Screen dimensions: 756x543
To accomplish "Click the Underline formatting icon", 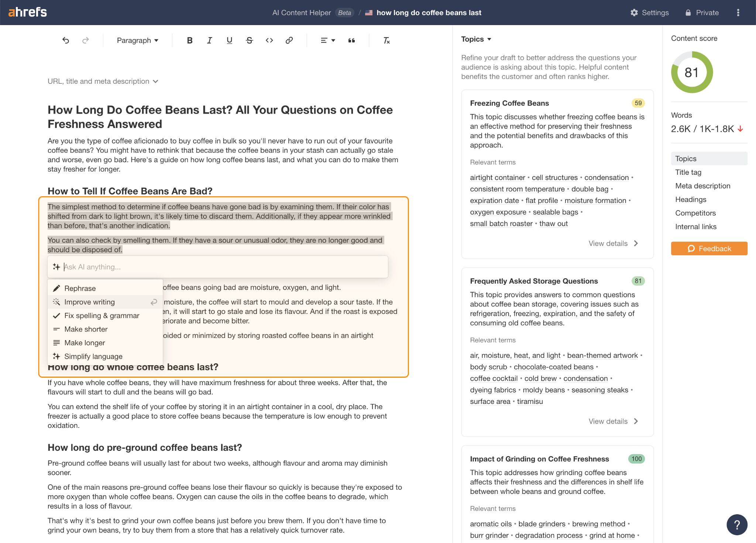I will tap(229, 40).
